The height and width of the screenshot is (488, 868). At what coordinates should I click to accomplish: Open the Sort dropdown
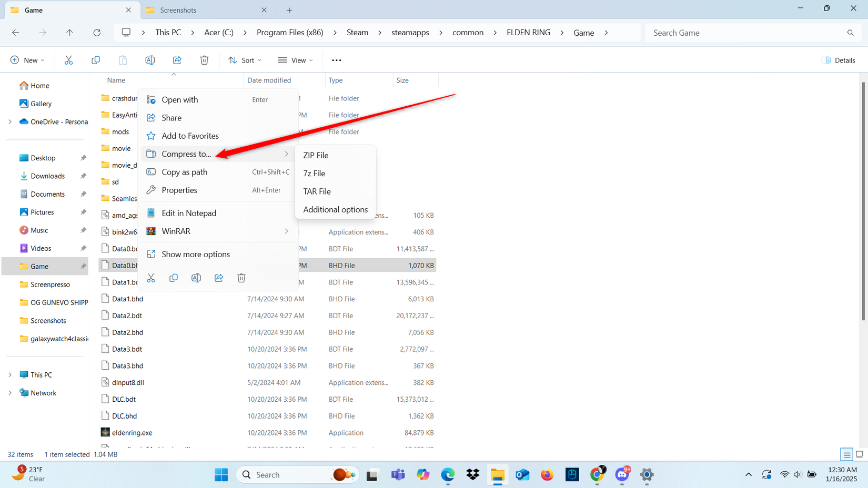[244, 59]
